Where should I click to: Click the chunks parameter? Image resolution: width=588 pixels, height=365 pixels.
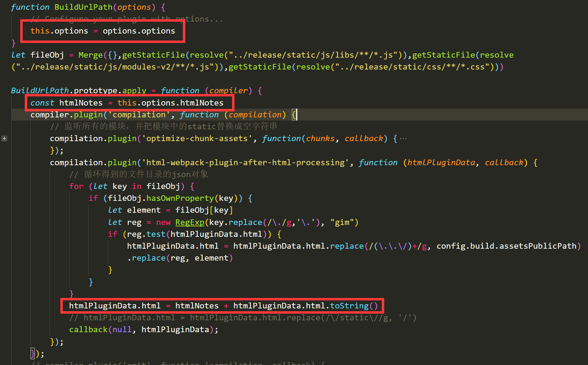tap(320, 138)
